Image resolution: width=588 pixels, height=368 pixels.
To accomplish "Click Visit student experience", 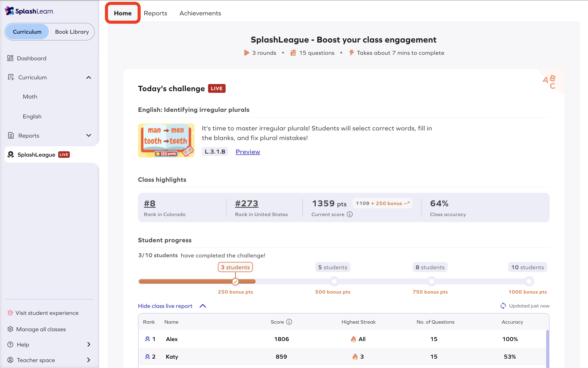I will point(47,313).
